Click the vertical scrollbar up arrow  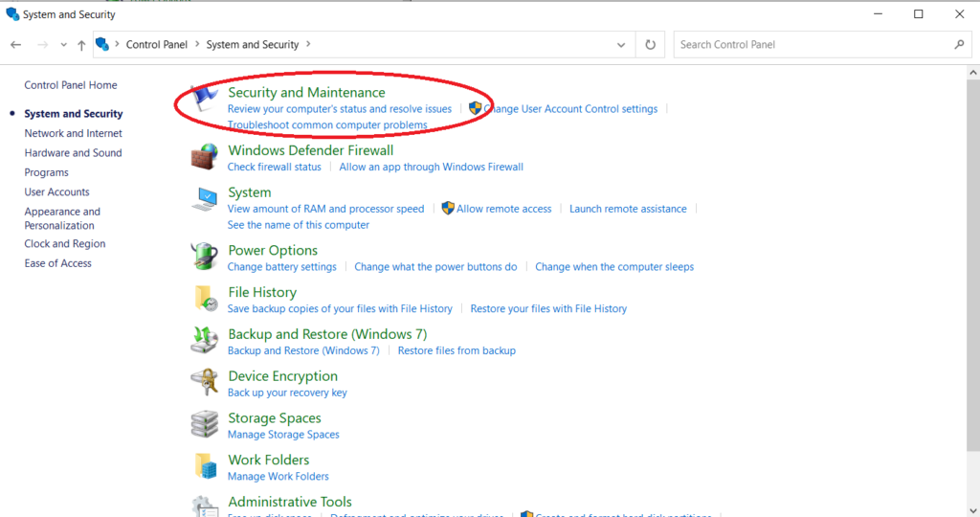973,73
